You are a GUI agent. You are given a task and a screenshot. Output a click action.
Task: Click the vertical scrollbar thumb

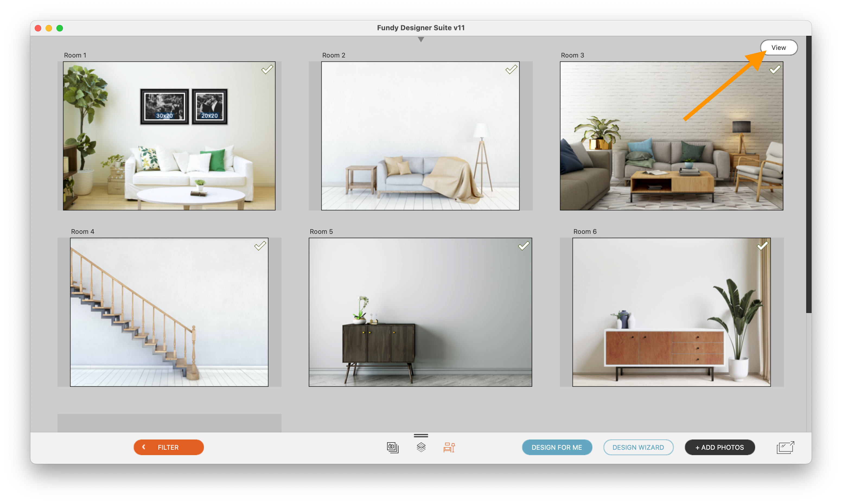point(809,175)
